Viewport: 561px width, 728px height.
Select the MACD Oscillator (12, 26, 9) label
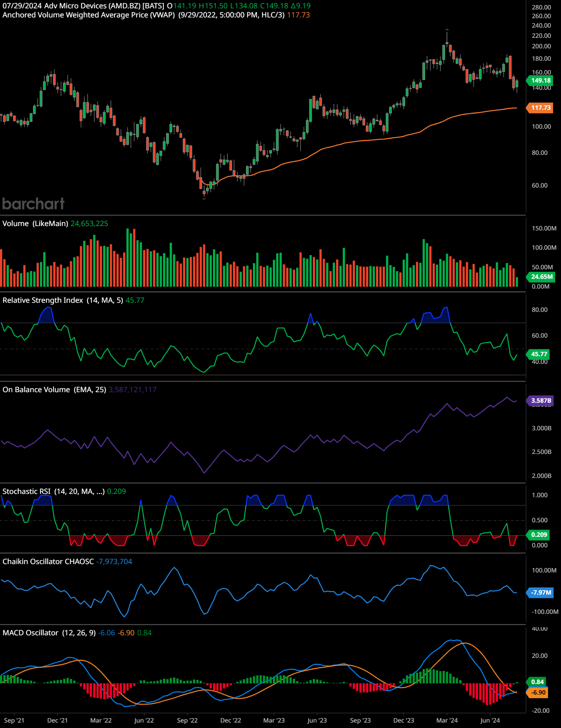point(49,633)
